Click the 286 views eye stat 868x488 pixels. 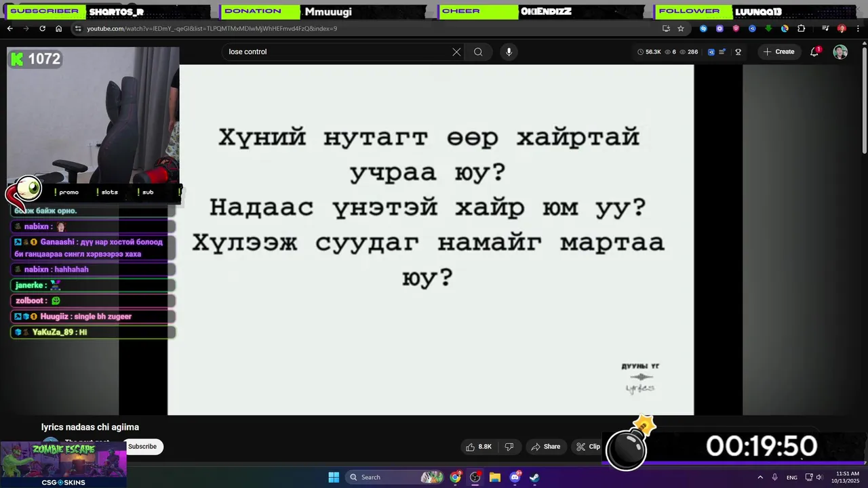pos(688,52)
